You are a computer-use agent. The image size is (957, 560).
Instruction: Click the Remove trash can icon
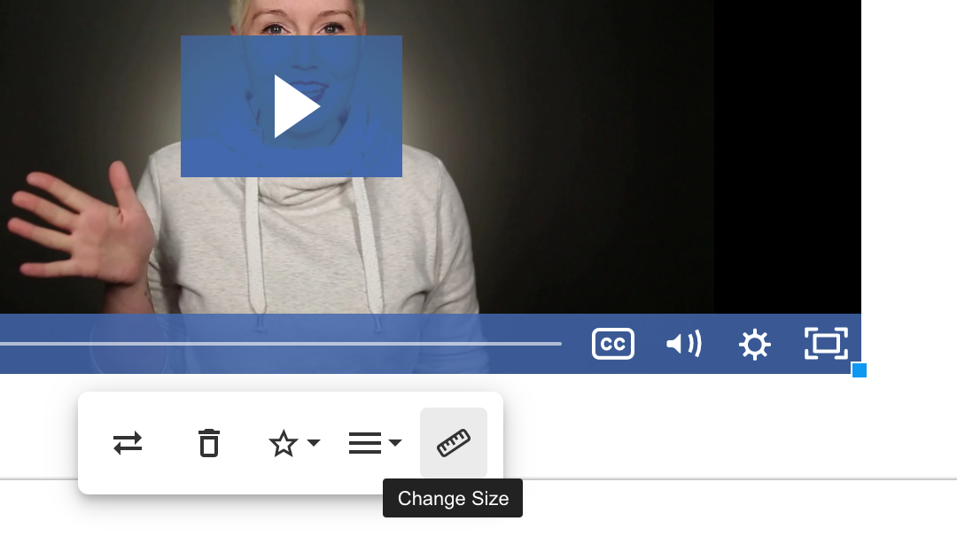(x=209, y=443)
